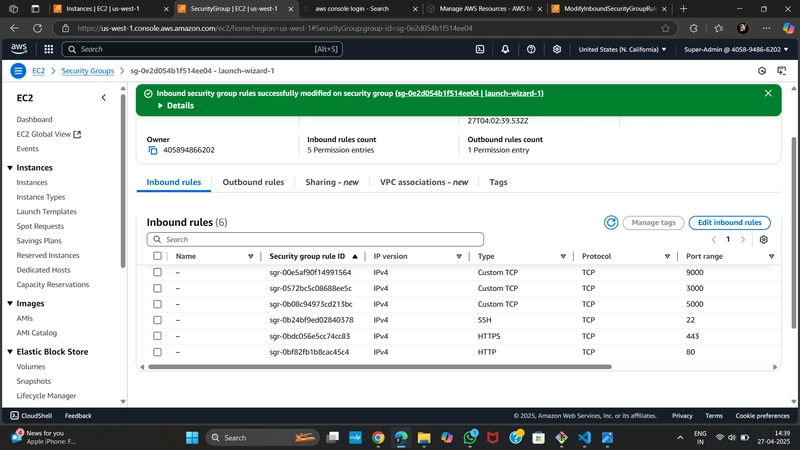This screenshot has width=800, height=450.
Task: Switch to Tags tab
Action: click(498, 182)
